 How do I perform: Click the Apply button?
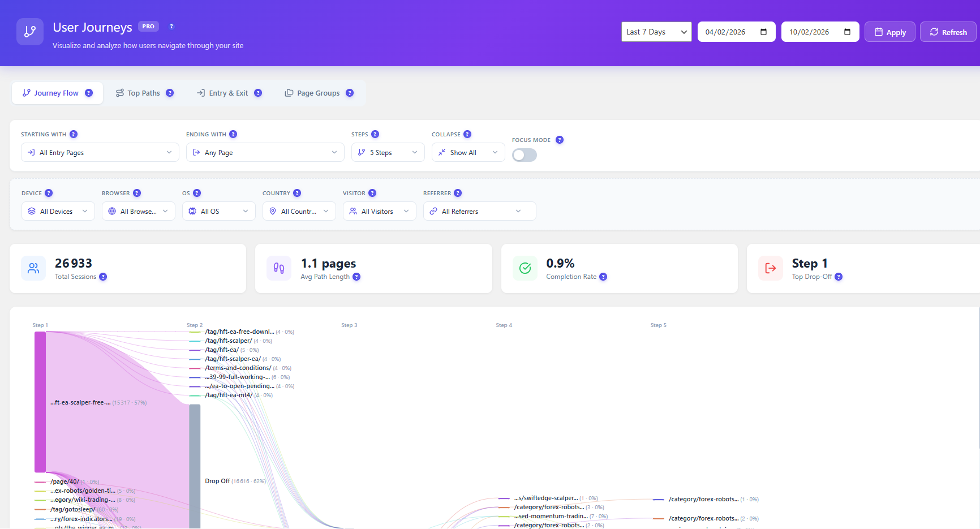(x=889, y=32)
